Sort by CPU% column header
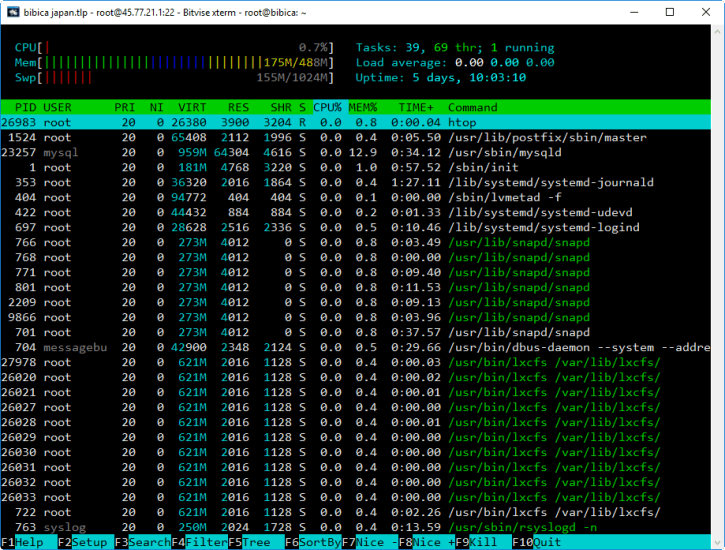Image resolution: width=725 pixels, height=550 pixels. coord(327,107)
